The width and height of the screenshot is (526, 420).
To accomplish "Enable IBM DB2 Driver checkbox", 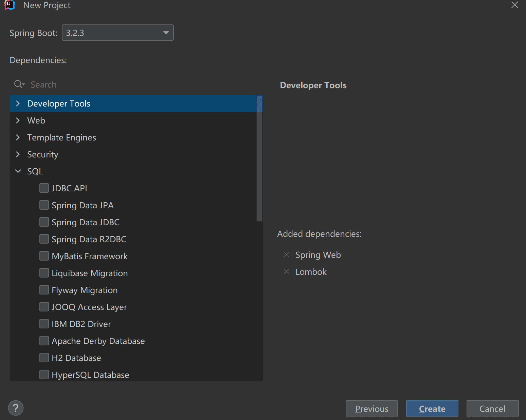I will tap(44, 324).
